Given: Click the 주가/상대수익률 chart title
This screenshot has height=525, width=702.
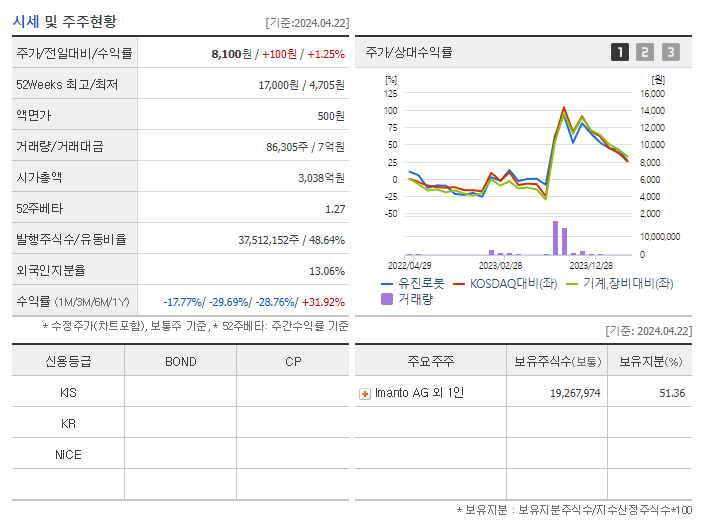Looking at the screenshot, I should (x=409, y=52).
